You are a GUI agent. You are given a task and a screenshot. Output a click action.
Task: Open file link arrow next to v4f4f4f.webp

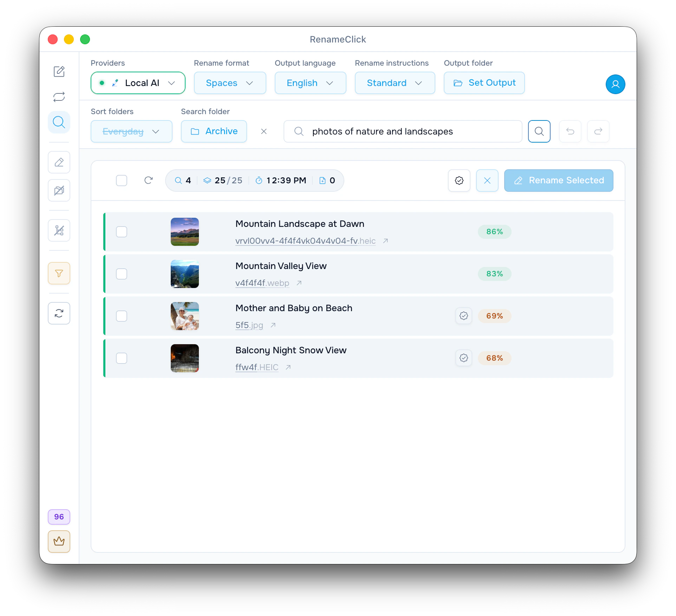pos(299,283)
